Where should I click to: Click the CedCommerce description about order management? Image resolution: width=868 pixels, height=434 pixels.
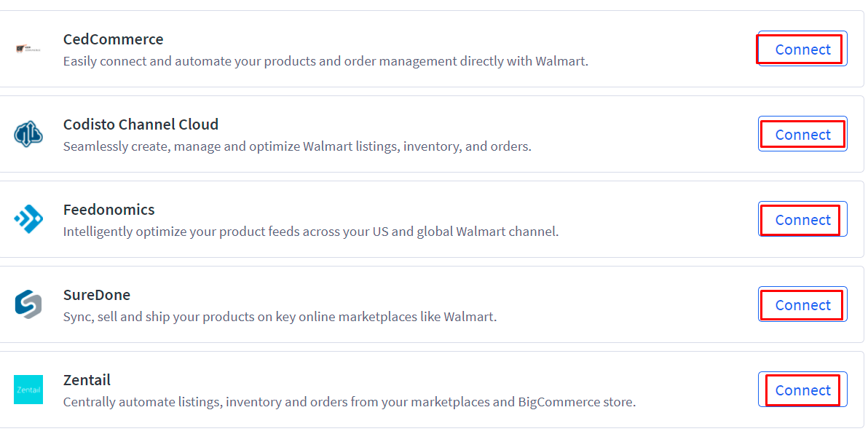[325, 61]
